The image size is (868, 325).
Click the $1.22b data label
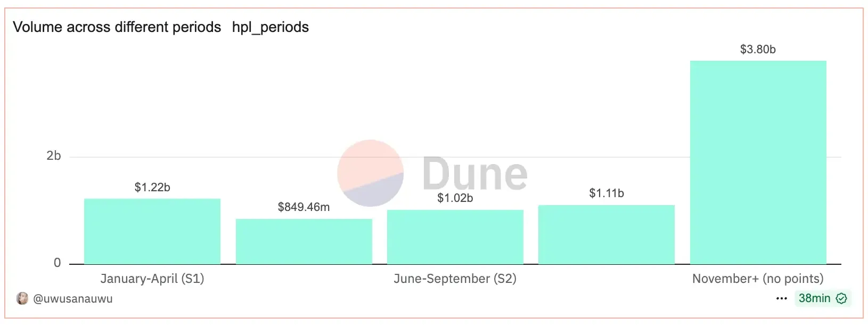click(152, 187)
